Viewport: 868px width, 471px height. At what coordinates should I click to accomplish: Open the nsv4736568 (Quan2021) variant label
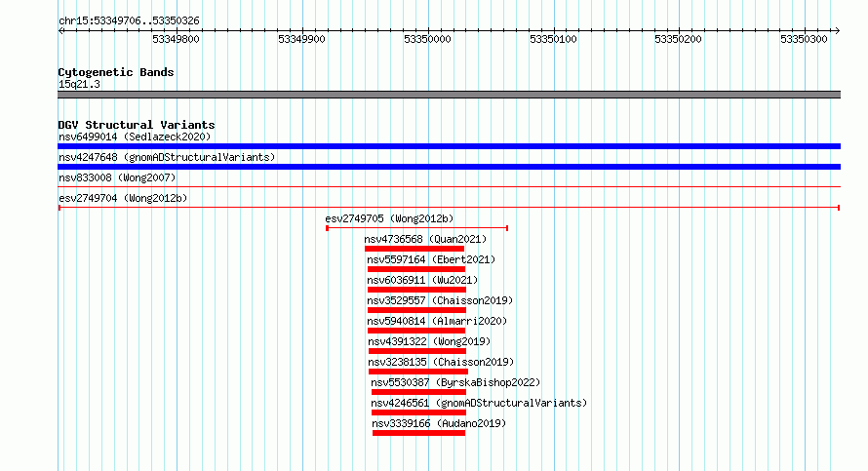point(425,239)
